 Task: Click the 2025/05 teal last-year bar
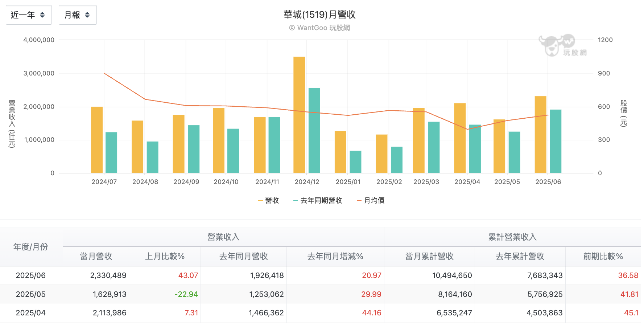[x=514, y=152]
